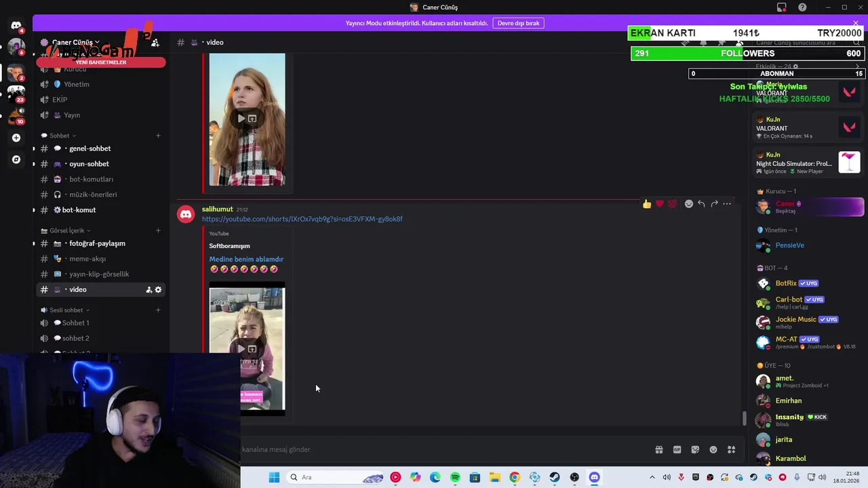Viewport: 868px width, 488px height.
Task: Open gift icon in message bar
Action: [x=658, y=449]
